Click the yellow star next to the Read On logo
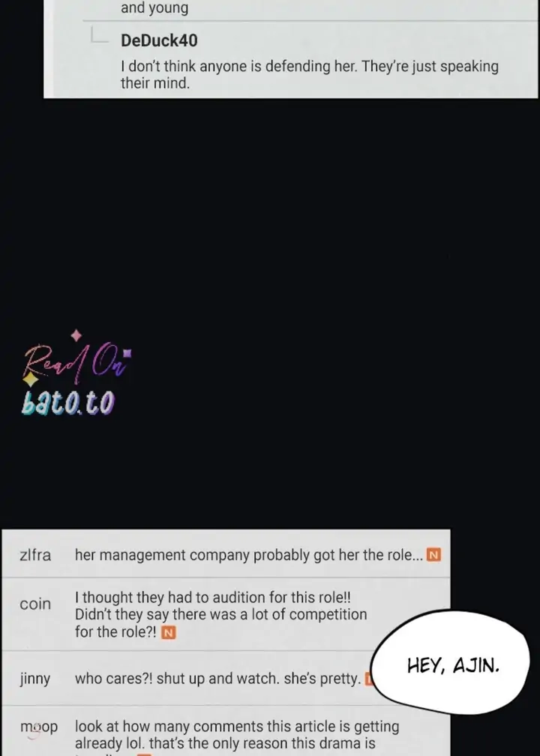This screenshot has height=756, width=540. pos(30,379)
